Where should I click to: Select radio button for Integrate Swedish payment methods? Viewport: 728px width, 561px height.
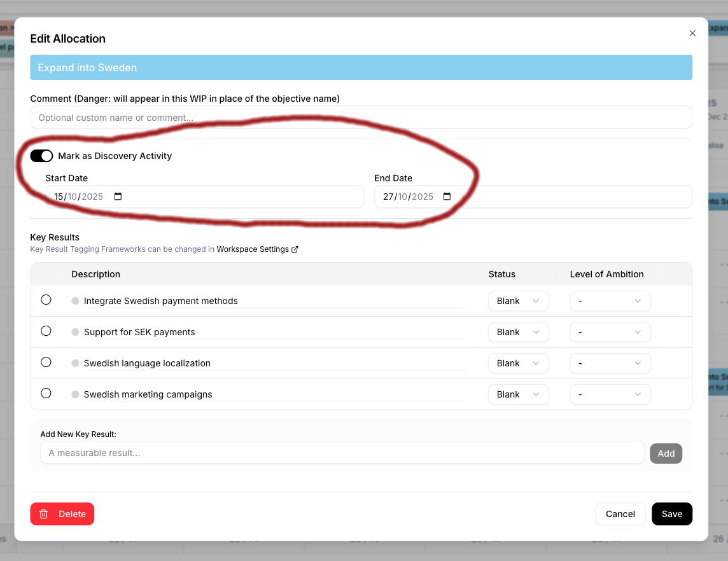(46, 300)
